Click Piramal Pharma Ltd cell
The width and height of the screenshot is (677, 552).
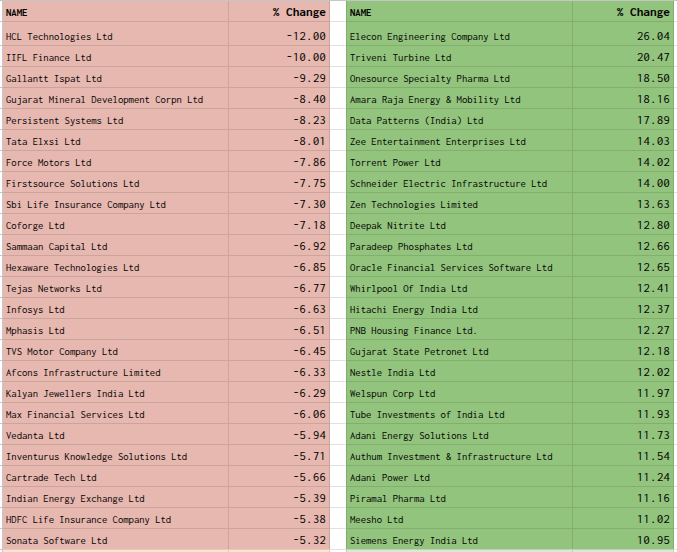pyautogui.click(x=459, y=499)
